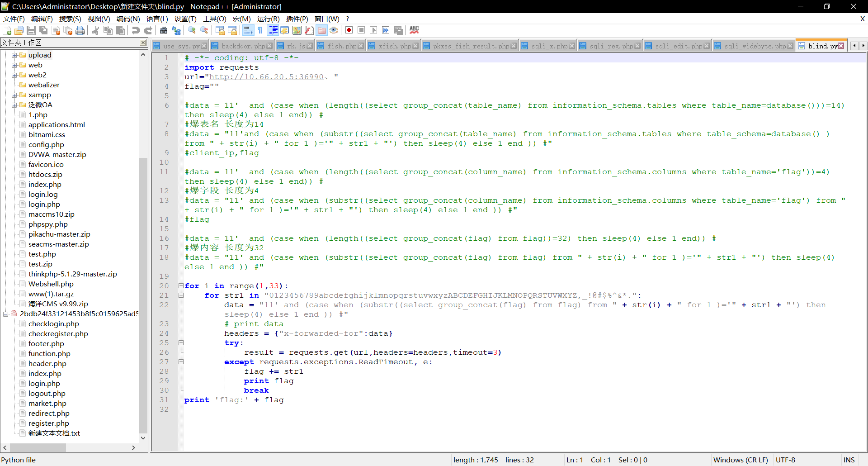Open the 文件(F) menu
Screen dimensions: 868x466
coord(14,19)
